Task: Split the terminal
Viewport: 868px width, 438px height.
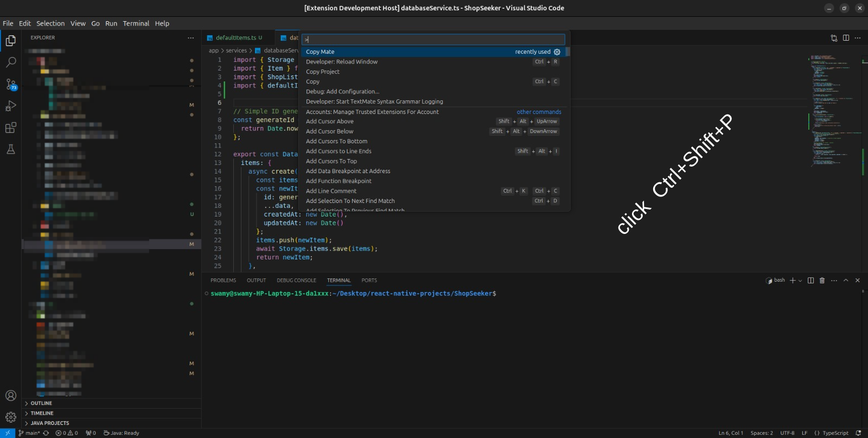Action: [810, 281]
